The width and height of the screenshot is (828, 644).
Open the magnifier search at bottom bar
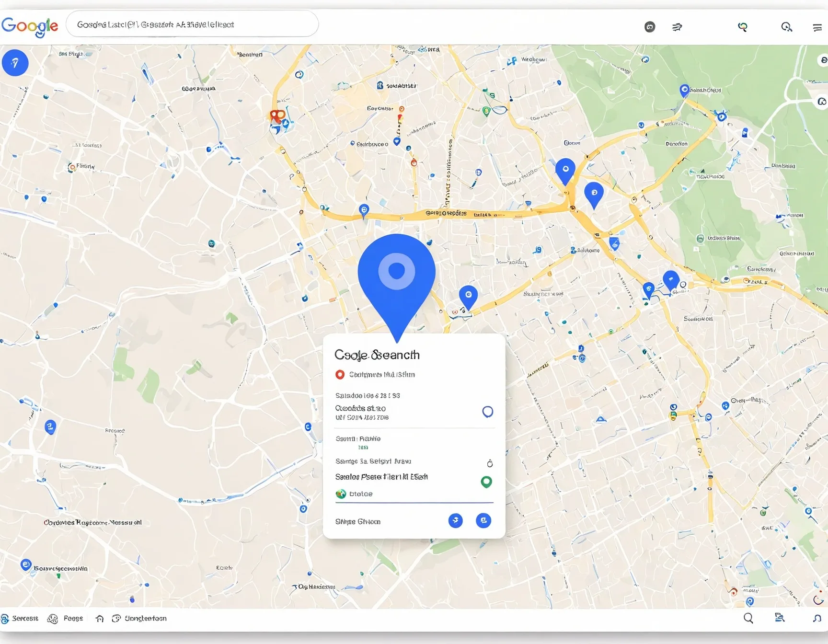click(x=748, y=618)
